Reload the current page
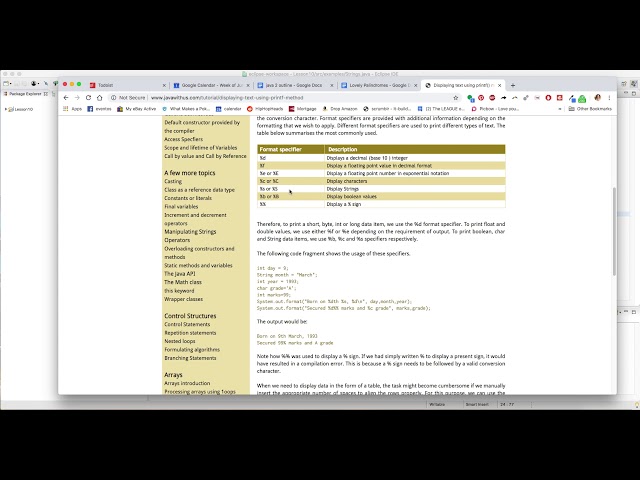The image size is (640, 480). [x=88, y=98]
